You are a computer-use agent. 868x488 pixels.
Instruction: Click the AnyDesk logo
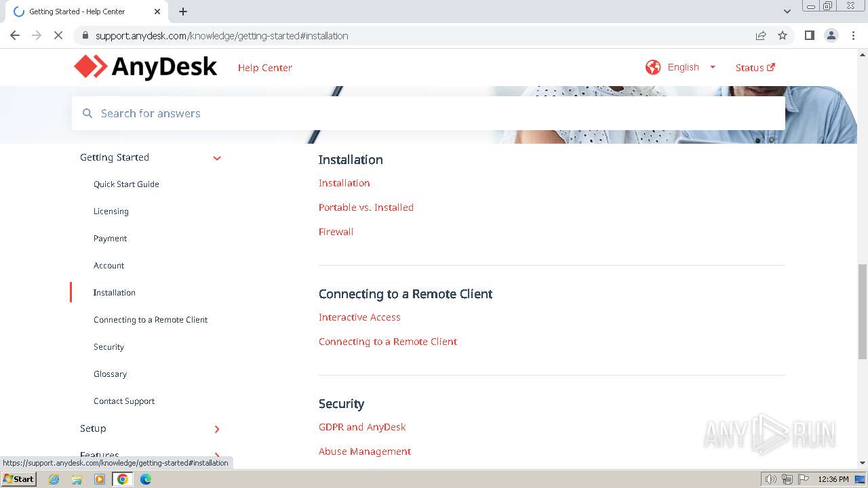pos(145,67)
